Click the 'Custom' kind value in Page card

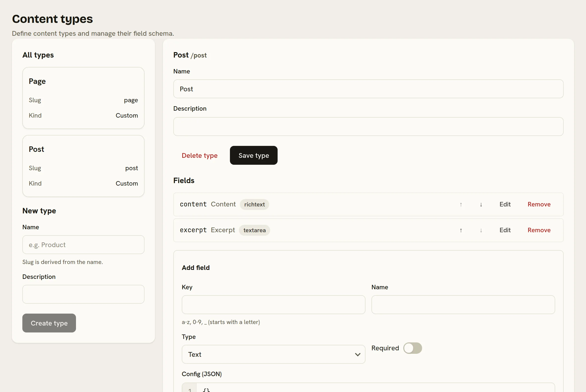(127, 116)
